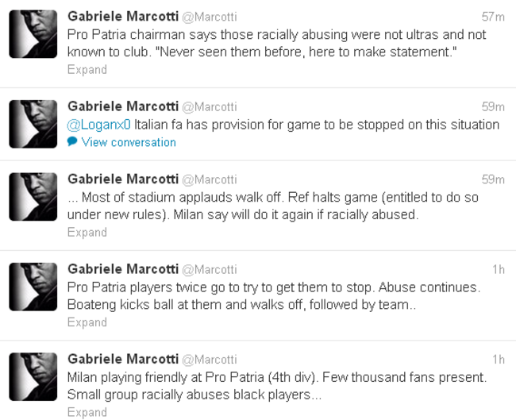Click the speech bubble conversation icon

[72, 142]
